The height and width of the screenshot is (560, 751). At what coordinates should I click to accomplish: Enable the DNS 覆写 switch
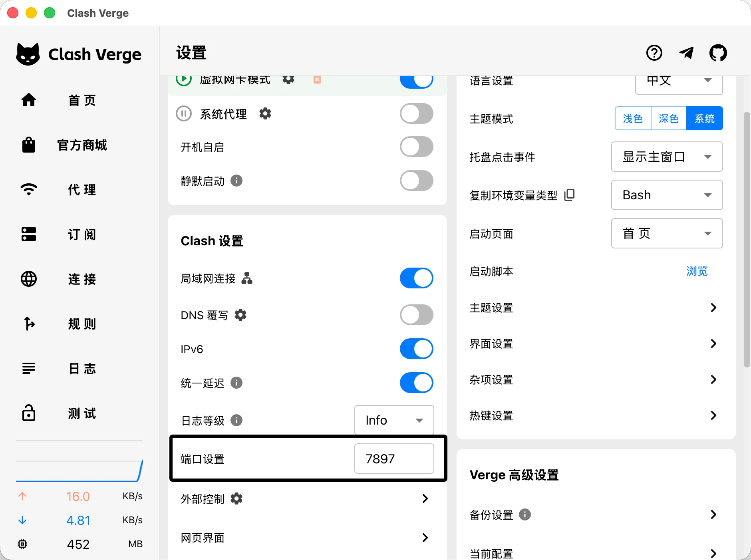[x=417, y=315]
